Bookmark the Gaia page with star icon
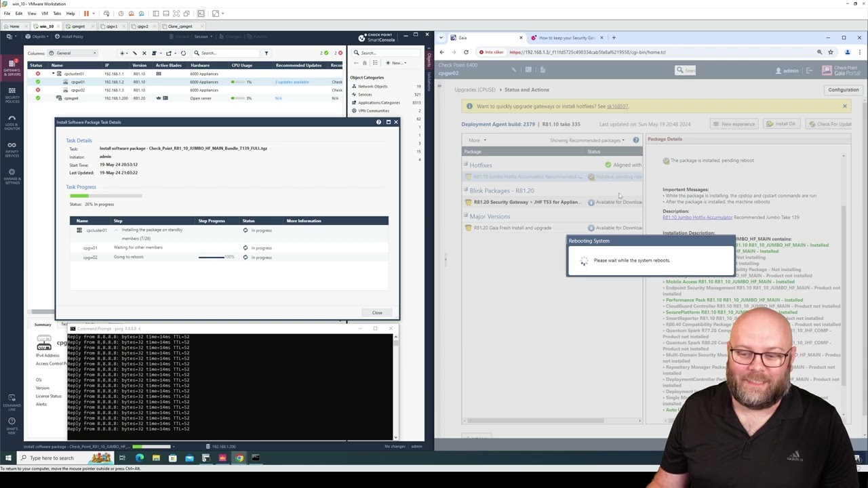 [831, 52]
